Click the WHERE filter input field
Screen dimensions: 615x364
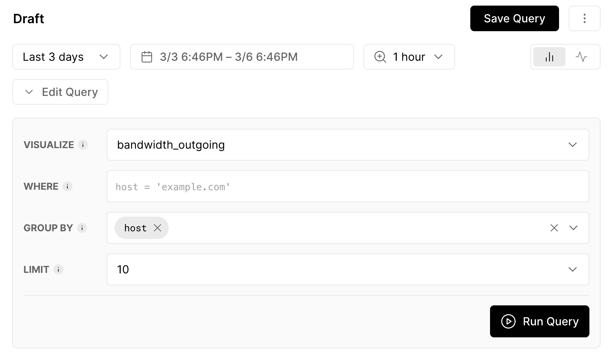tap(348, 186)
